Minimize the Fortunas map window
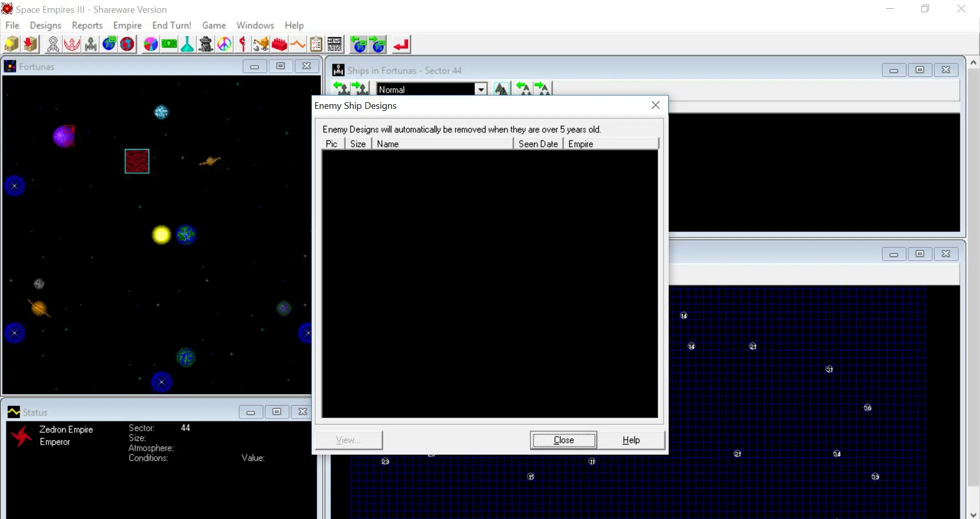 click(255, 66)
